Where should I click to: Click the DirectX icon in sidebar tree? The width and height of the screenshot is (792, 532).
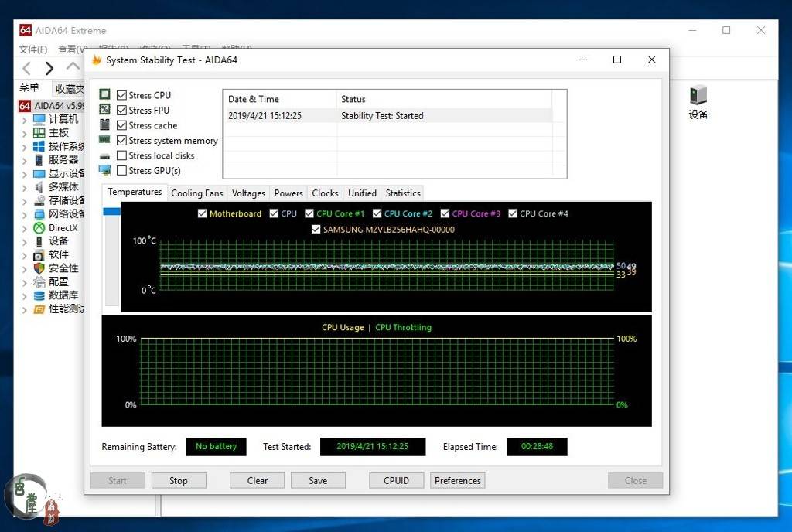39,228
